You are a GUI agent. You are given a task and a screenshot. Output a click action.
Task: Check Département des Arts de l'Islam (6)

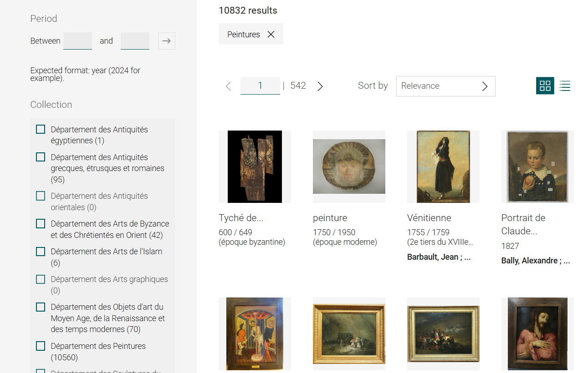(41, 251)
